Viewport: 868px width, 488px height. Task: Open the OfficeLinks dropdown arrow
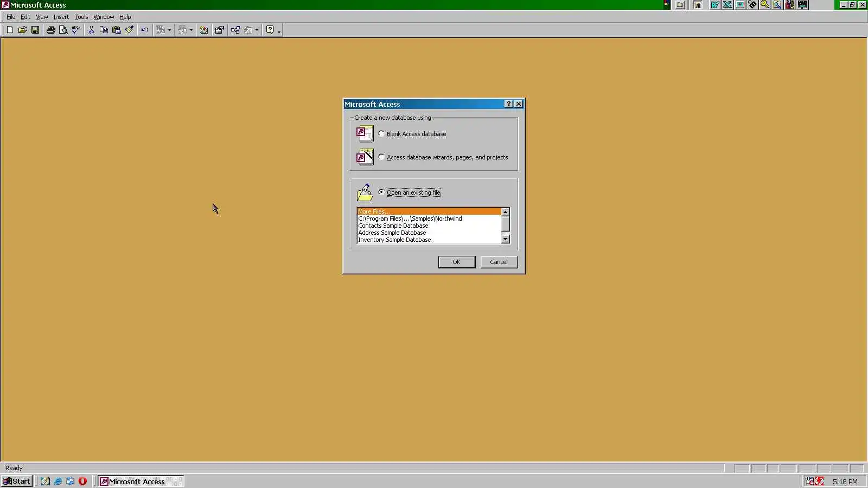[x=169, y=30]
